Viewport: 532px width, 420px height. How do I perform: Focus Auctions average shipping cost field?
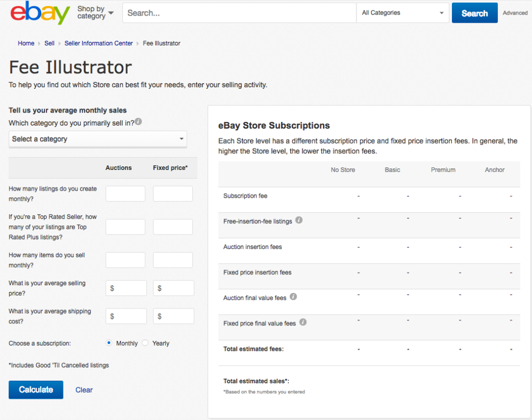click(x=126, y=316)
